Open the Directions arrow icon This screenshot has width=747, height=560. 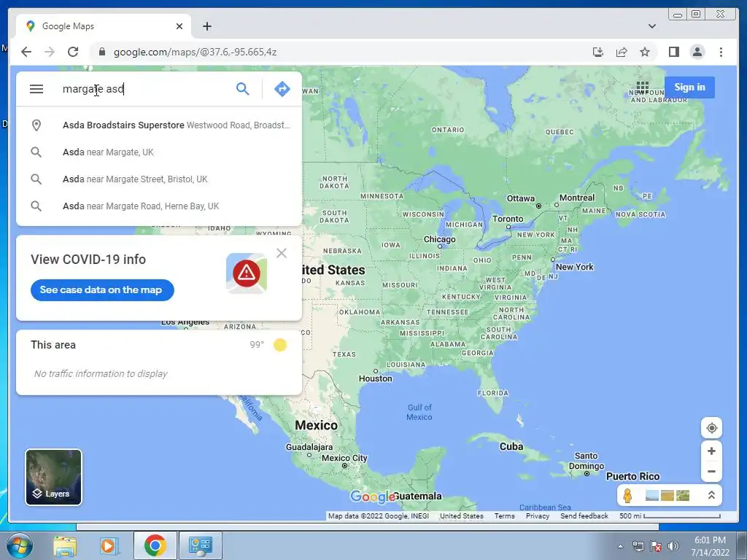click(282, 88)
